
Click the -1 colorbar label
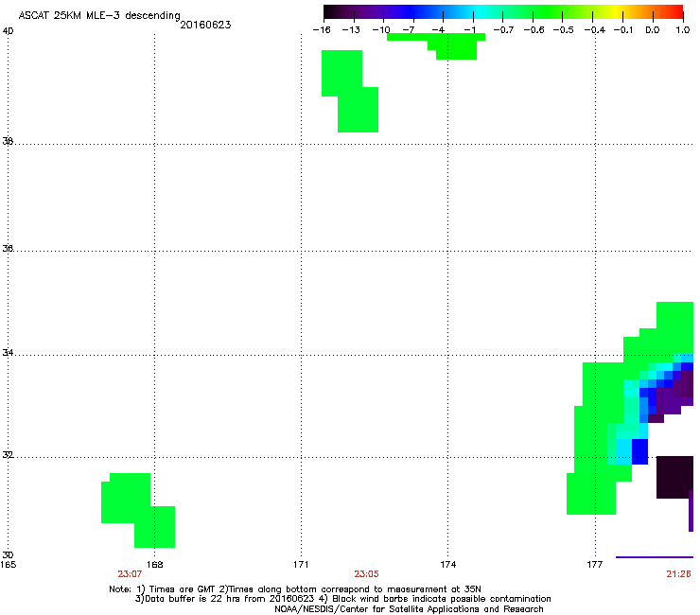(469, 30)
